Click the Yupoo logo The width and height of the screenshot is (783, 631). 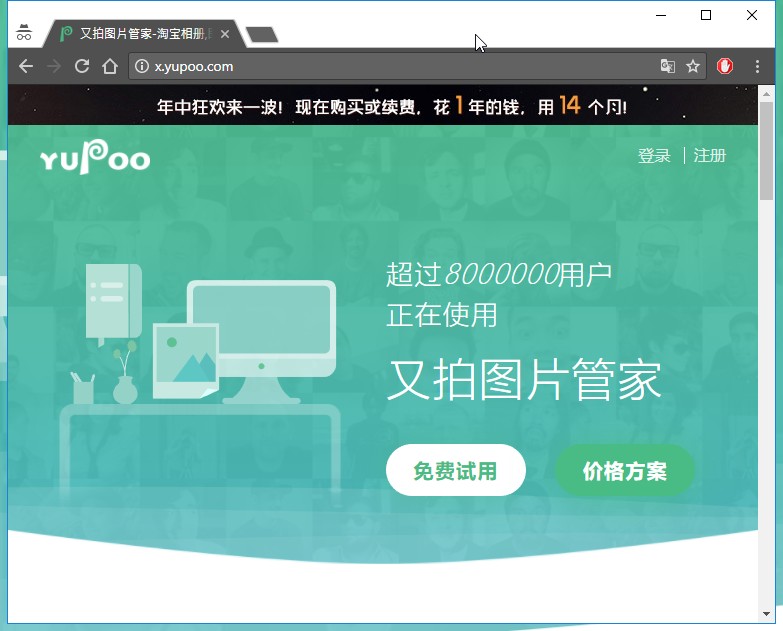pyautogui.click(x=95, y=157)
